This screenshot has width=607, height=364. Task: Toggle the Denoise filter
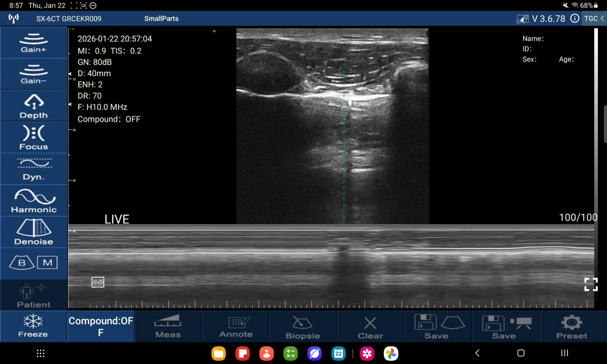pos(34,232)
